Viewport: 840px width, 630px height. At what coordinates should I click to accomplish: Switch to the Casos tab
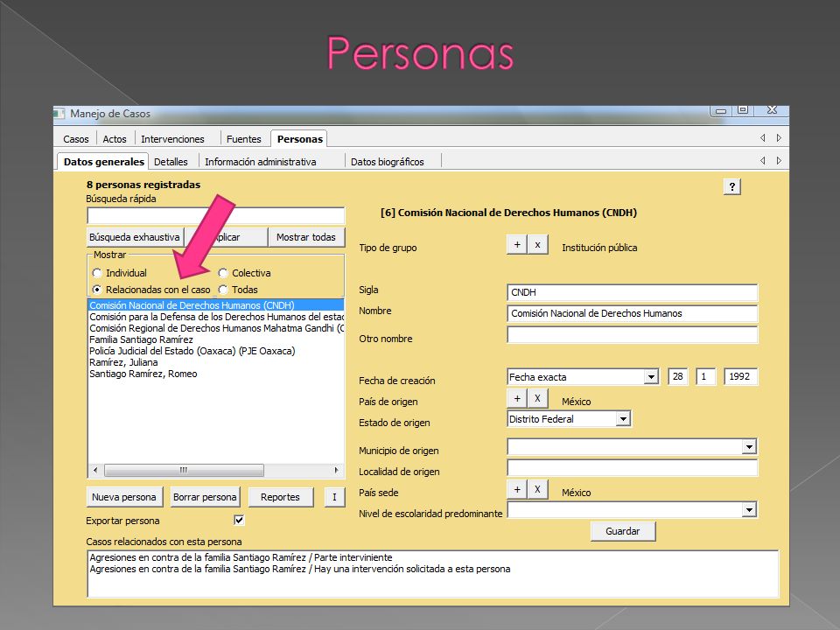[x=75, y=139]
